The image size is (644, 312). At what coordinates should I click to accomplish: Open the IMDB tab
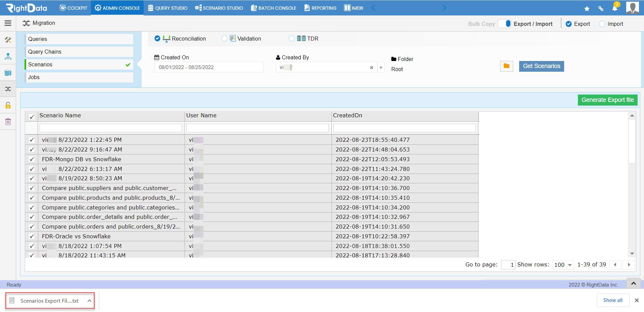click(x=353, y=8)
